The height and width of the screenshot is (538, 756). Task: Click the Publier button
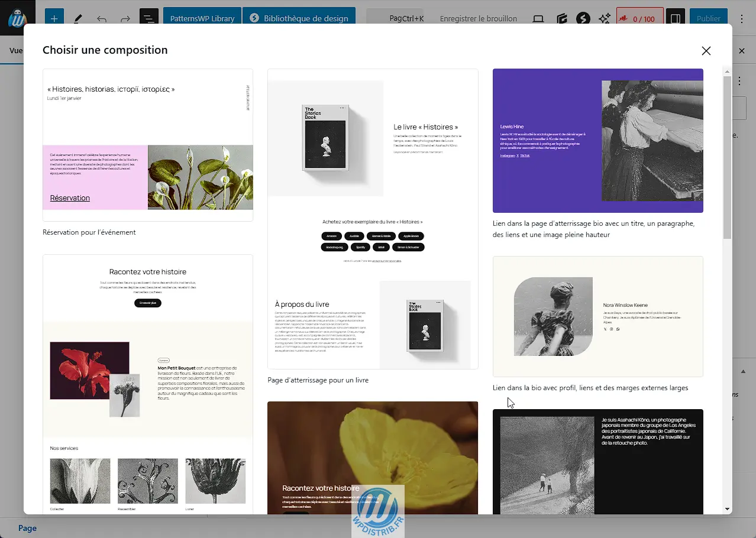709,18
